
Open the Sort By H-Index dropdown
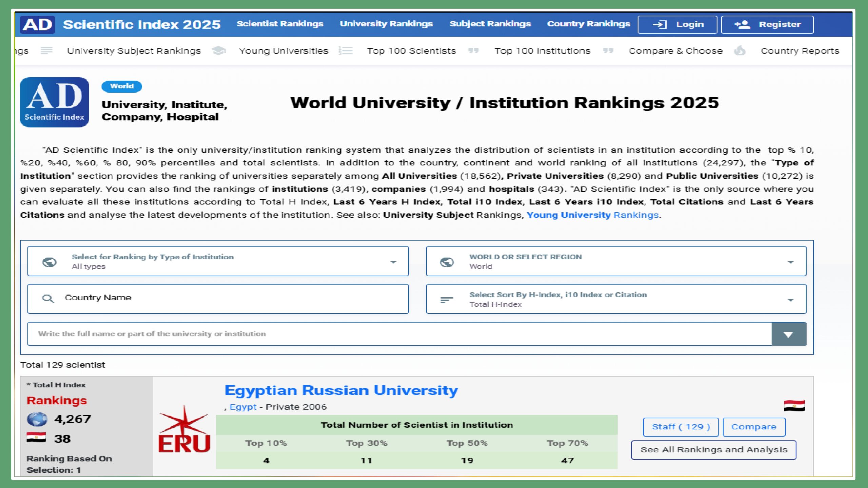click(616, 299)
